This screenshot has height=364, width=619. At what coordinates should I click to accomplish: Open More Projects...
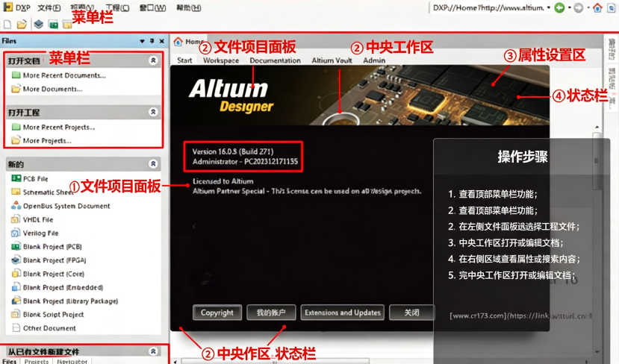click(x=42, y=140)
